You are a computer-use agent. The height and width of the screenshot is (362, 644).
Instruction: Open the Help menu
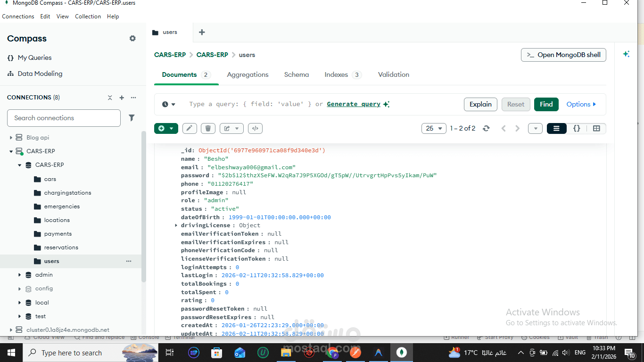click(113, 16)
